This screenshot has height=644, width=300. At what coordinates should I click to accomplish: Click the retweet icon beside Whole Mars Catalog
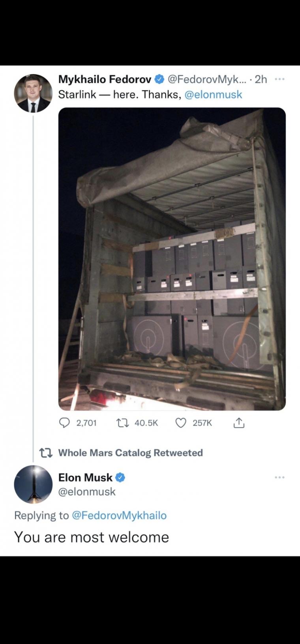pyautogui.click(x=46, y=453)
